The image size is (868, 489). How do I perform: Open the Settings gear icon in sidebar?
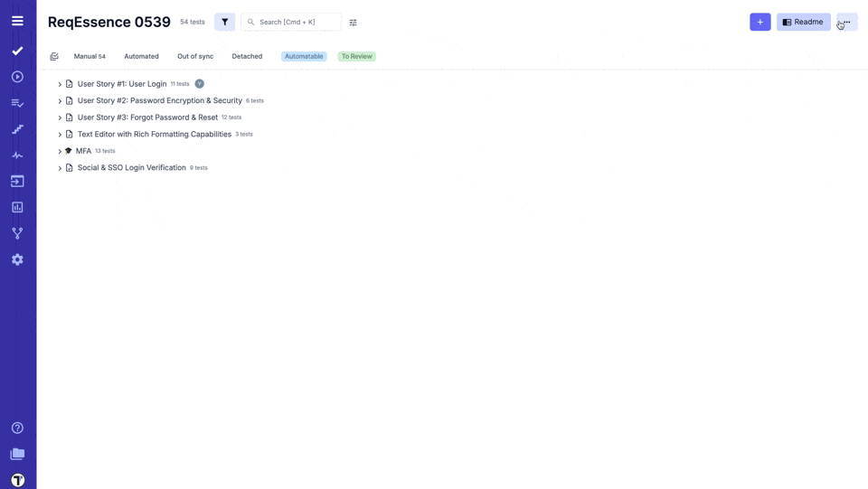coord(17,259)
